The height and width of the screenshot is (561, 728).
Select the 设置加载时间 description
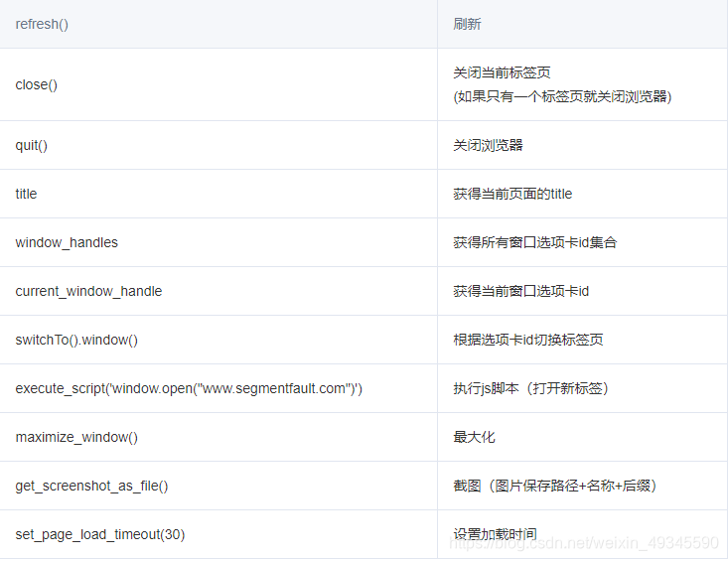point(495,534)
